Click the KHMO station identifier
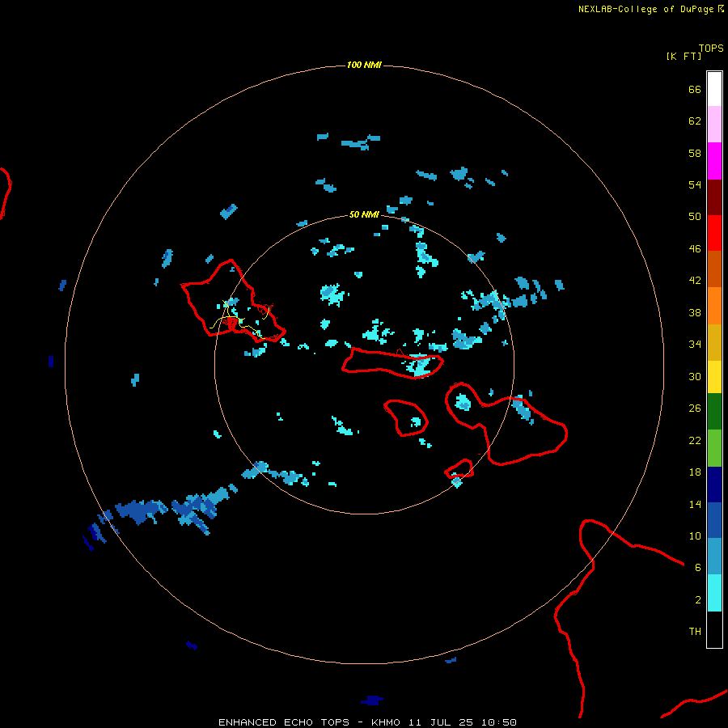The image size is (728, 728). tap(385, 722)
